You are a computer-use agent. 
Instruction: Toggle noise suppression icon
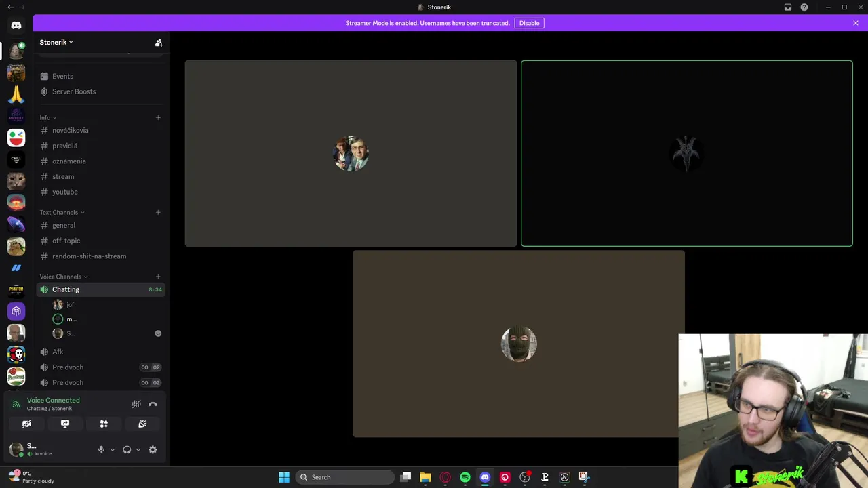[136, 404]
